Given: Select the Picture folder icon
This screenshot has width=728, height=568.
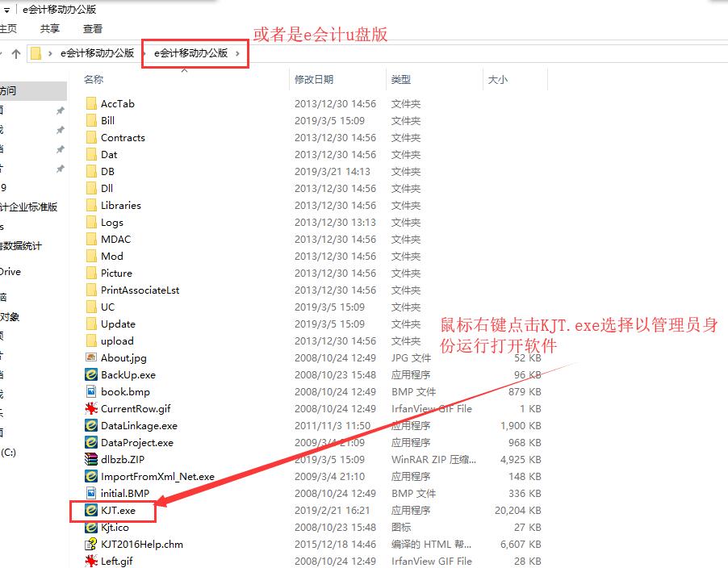Looking at the screenshot, I should [x=91, y=273].
